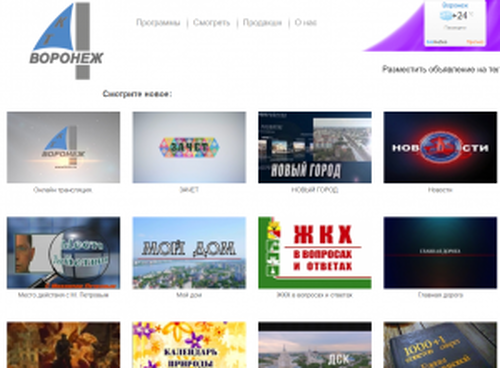
Task: Open the Мой дом thumbnail
Action: (189, 253)
